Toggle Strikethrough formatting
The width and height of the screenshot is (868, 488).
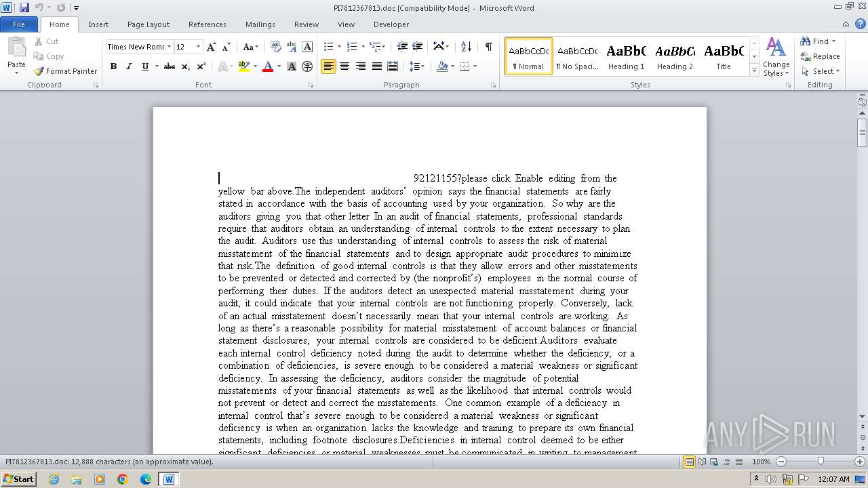170,66
